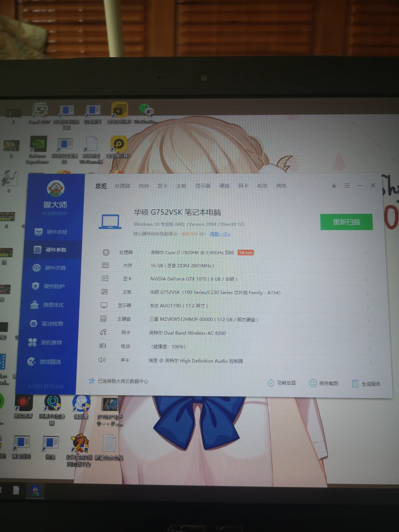The image size is (399, 532).
Task: Switch to the 总览 tab
Action: pos(101,186)
